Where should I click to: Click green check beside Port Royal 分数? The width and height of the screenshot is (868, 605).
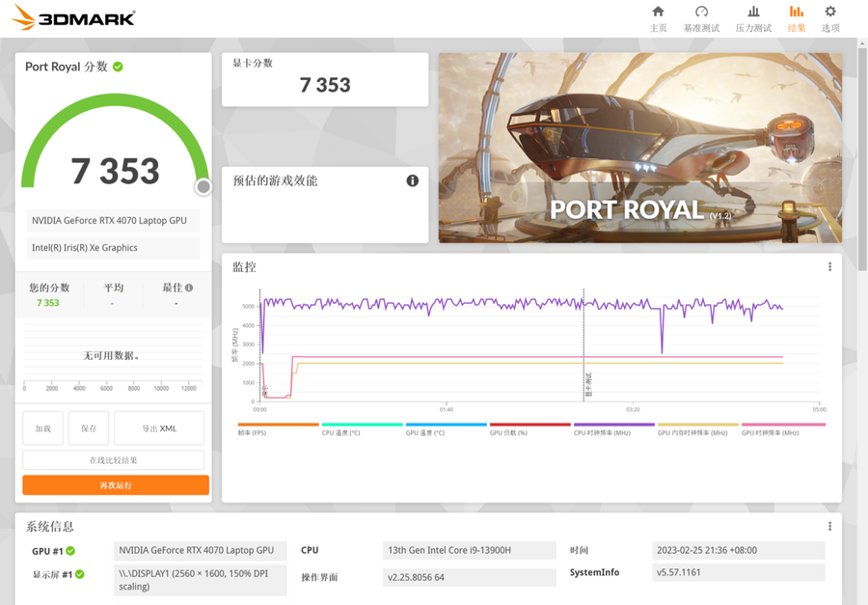pyautogui.click(x=118, y=67)
